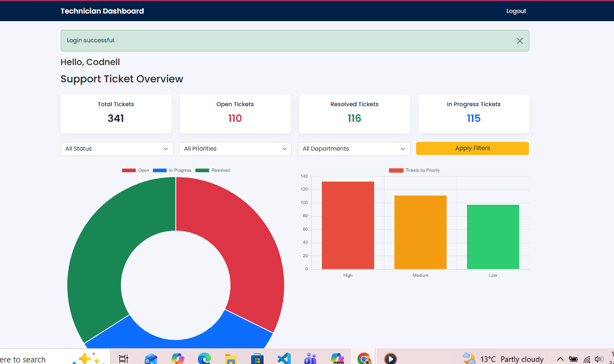Image resolution: width=614 pixels, height=364 pixels.
Task: Click the Open Tickets count 110
Action: (235, 118)
